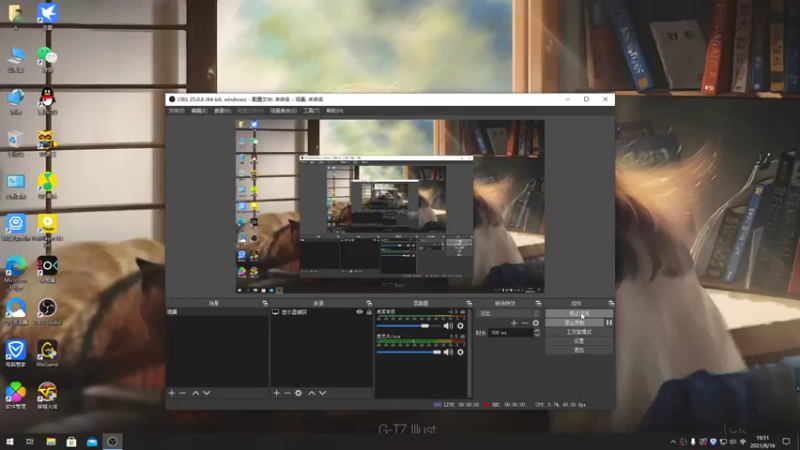Open the PotPlayer desktop shortcut
Image resolution: width=800 pixels, height=450 pixels.
[47, 228]
